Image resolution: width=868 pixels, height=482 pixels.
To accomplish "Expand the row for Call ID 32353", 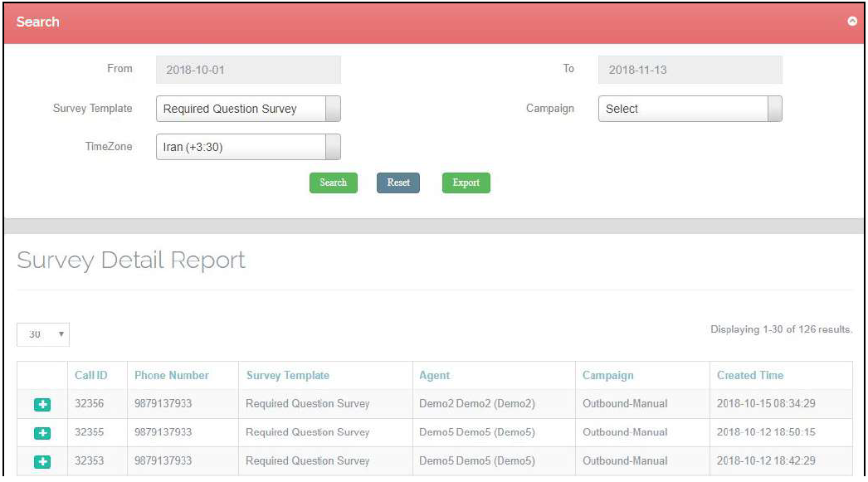I will click(x=42, y=461).
